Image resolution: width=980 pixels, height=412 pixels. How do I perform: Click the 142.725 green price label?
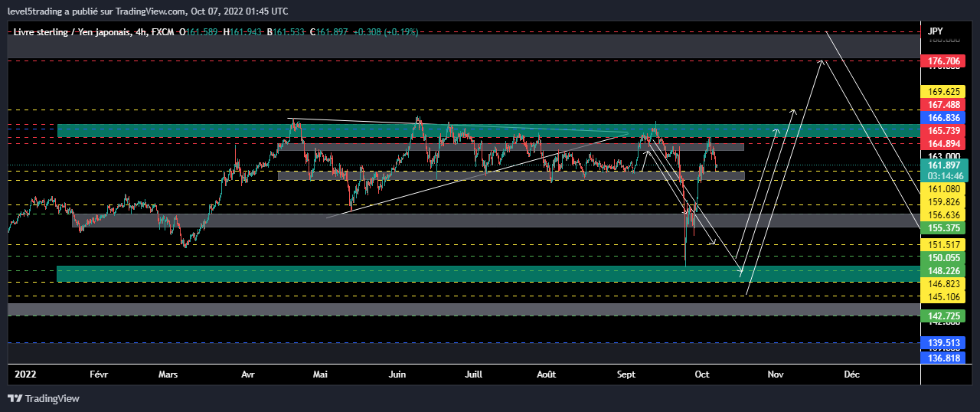[x=943, y=316]
